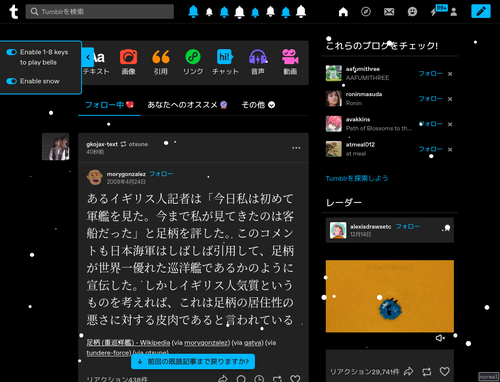Dismiss avakkins recommendation

point(450,124)
